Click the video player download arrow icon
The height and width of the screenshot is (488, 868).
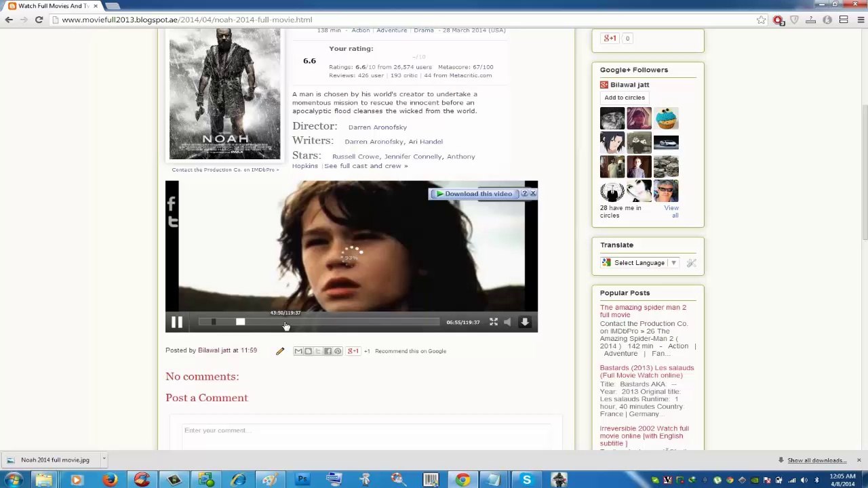525,323
